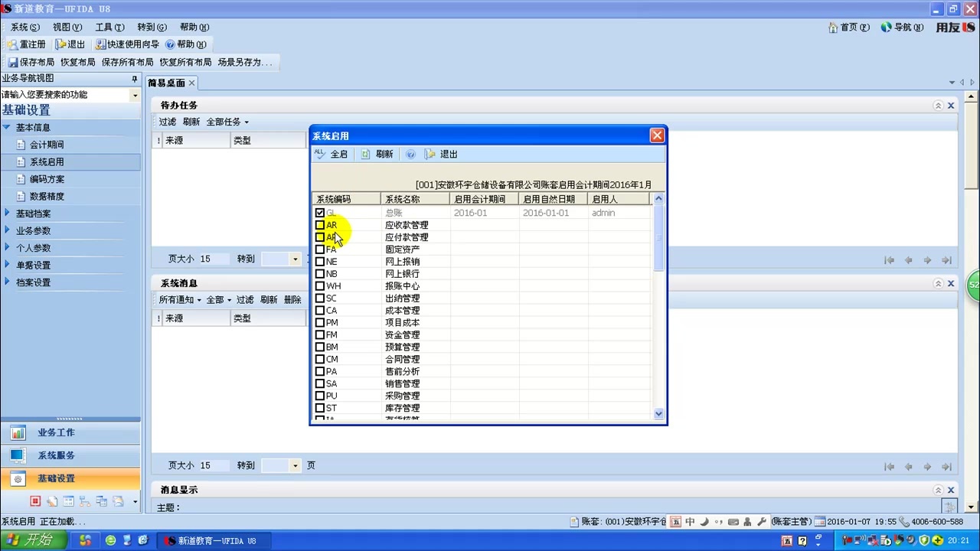
Task: Select the 基础设置 panel button
Action: (70, 478)
